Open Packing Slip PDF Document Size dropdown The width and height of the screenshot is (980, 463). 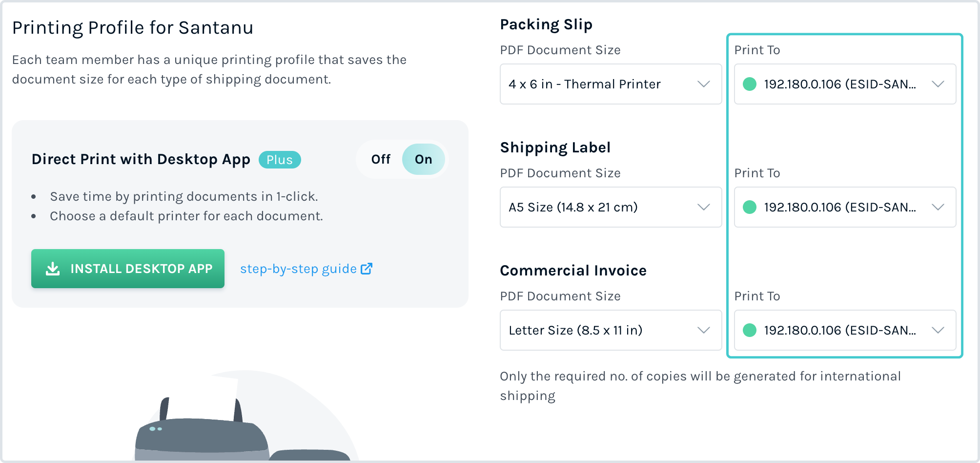point(611,84)
